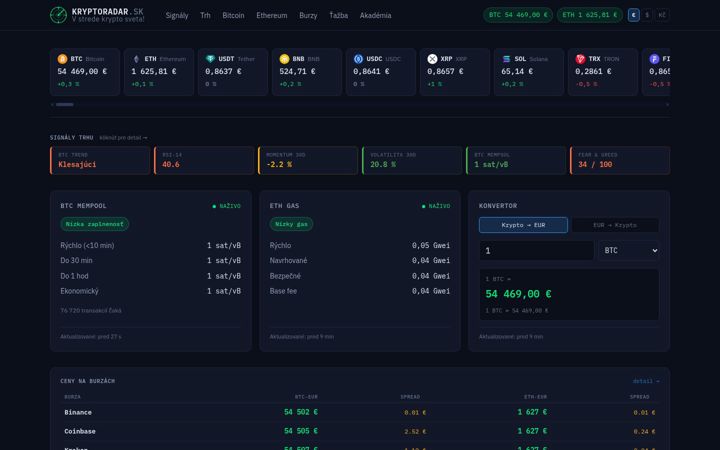This screenshot has width=720, height=450.
Task: Open the BTC currency dropdown in Konvertor
Action: tap(629, 250)
